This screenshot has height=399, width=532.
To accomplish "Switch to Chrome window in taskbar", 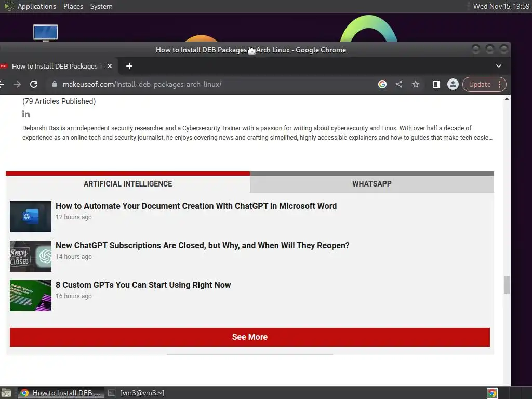I will tap(61, 393).
